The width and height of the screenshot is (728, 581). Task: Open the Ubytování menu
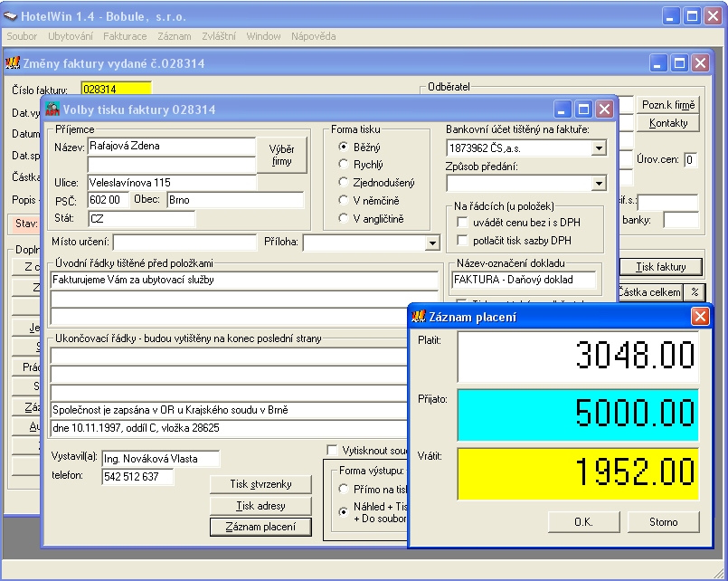click(x=71, y=36)
